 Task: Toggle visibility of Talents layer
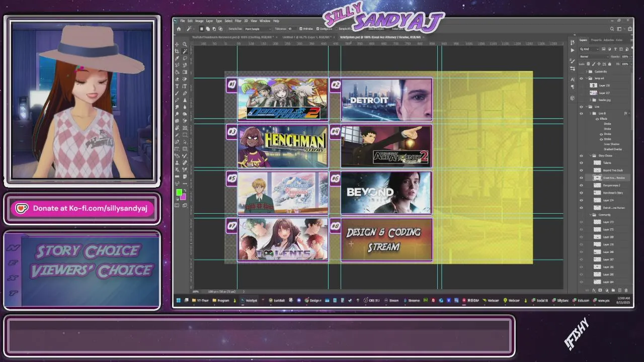[582, 163]
